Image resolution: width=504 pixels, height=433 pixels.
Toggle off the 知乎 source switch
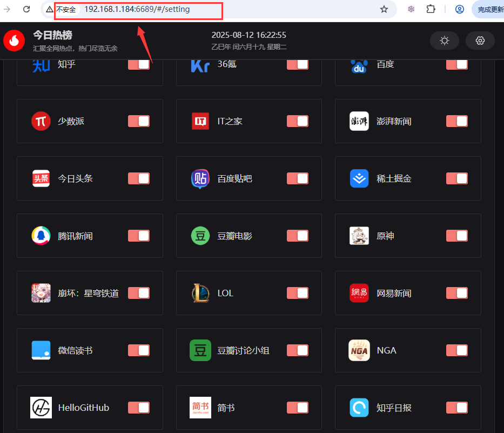tap(139, 64)
